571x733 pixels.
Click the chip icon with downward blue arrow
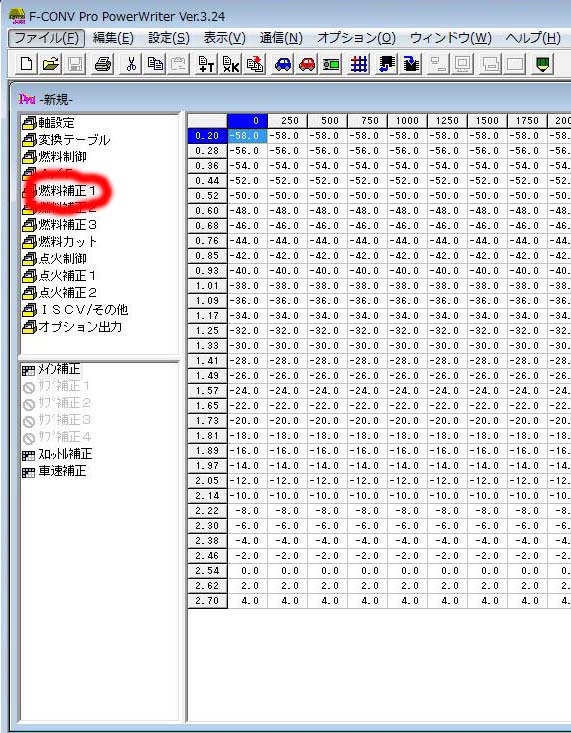point(411,64)
